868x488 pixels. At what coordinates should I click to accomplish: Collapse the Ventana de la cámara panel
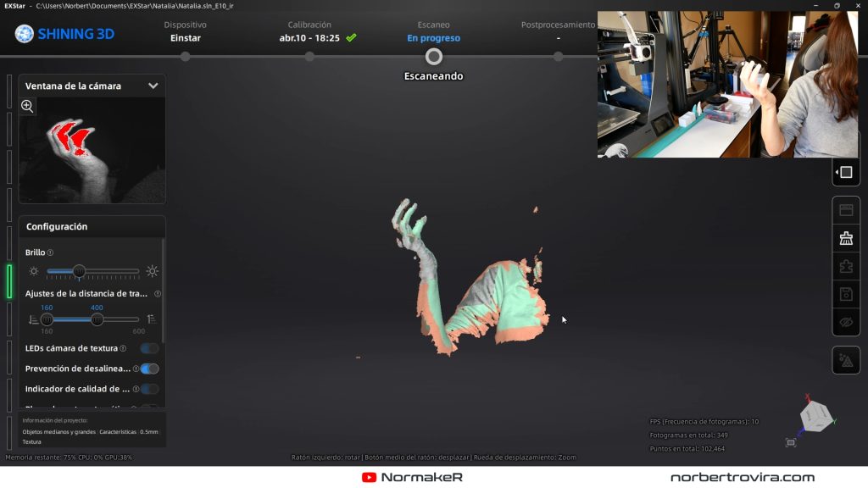[153, 86]
